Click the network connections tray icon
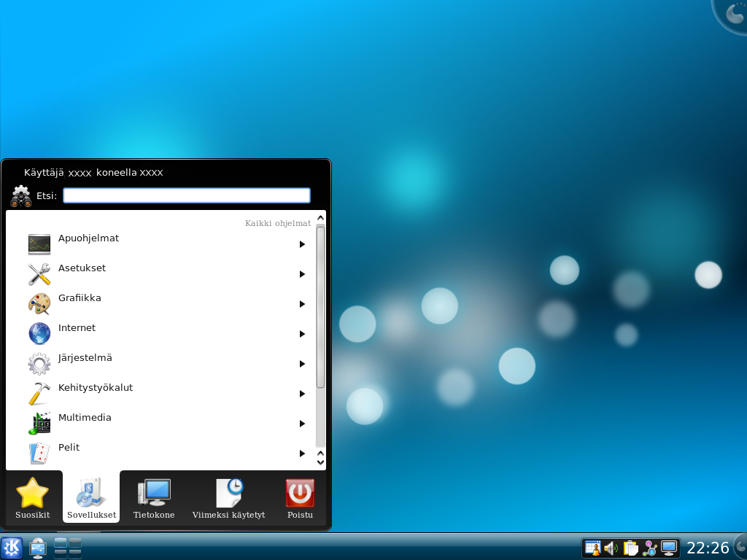This screenshot has height=560, width=747. tap(649, 548)
